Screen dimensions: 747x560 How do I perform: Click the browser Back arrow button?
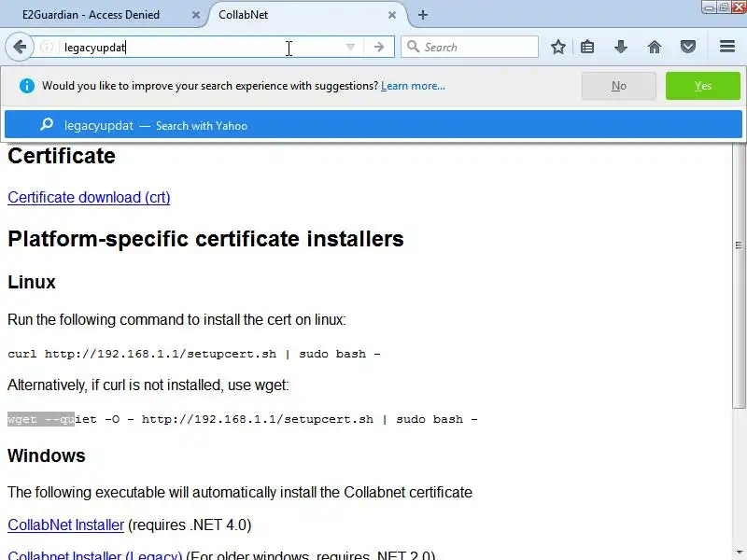click(20, 47)
